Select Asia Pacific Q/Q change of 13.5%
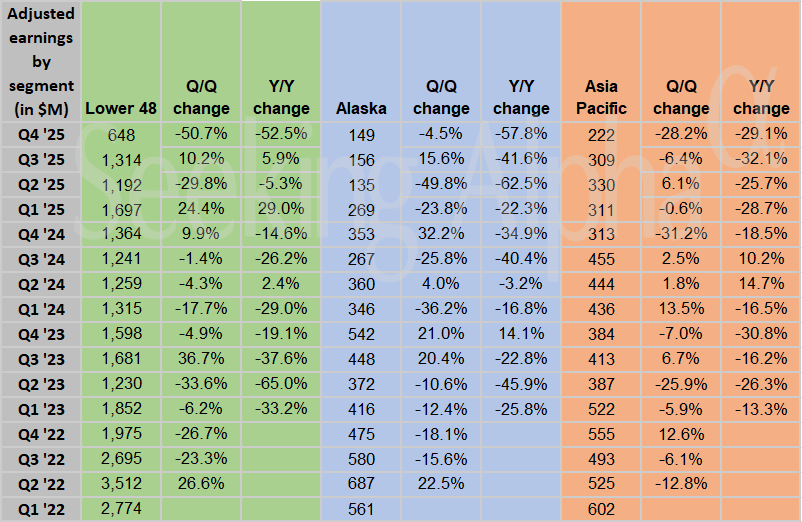This screenshot has height=522, width=802. pos(681,310)
